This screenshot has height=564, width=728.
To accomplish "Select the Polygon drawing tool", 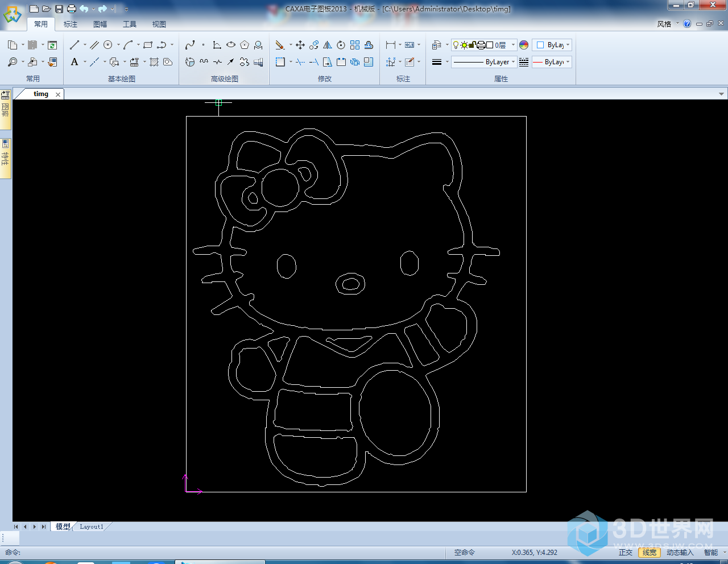I will click(x=245, y=45).
